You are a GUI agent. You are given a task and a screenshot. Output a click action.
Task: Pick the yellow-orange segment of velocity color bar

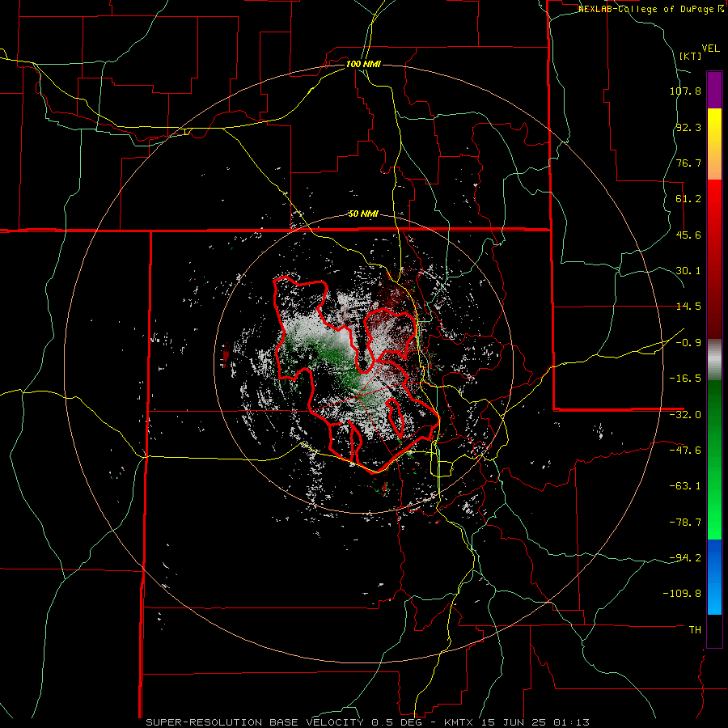pyautogui.click(x=714, y=144)
